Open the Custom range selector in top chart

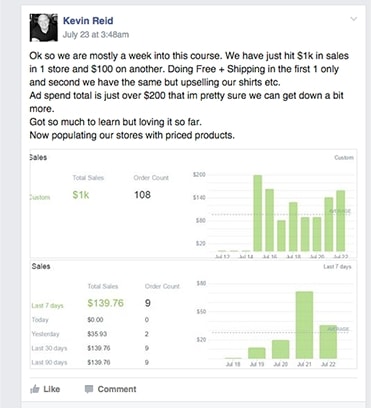pos(344,157)
